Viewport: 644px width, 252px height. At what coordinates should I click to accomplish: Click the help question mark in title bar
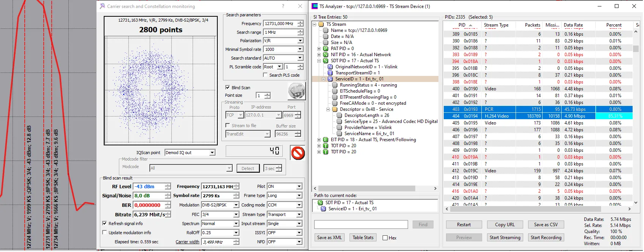click(x=283, y=6)
